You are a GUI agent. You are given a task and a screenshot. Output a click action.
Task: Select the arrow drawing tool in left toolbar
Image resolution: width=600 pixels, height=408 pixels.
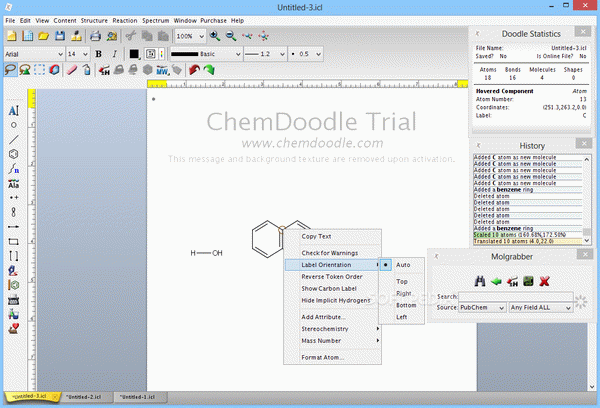tap(13, 227)
